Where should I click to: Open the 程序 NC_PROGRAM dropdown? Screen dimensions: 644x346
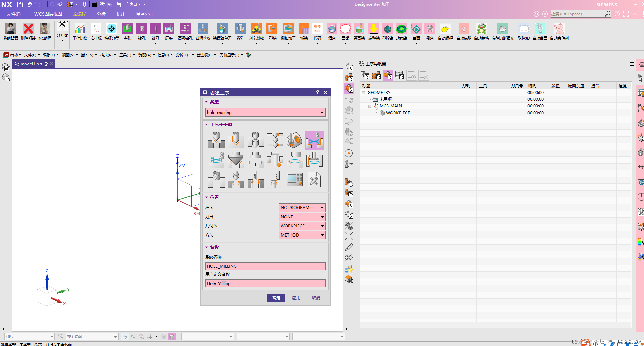pyautogui.click(x=302, y=207)
